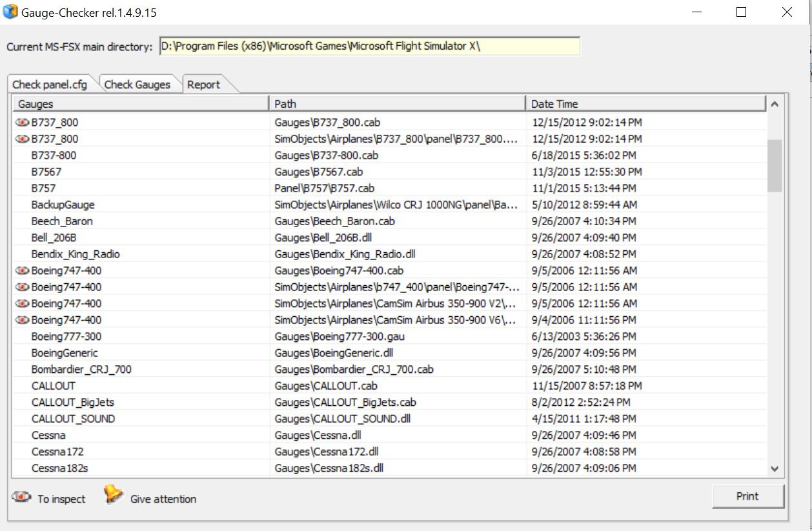
Task: Select the BoeingGeneric row
Action: pos(390,353)
